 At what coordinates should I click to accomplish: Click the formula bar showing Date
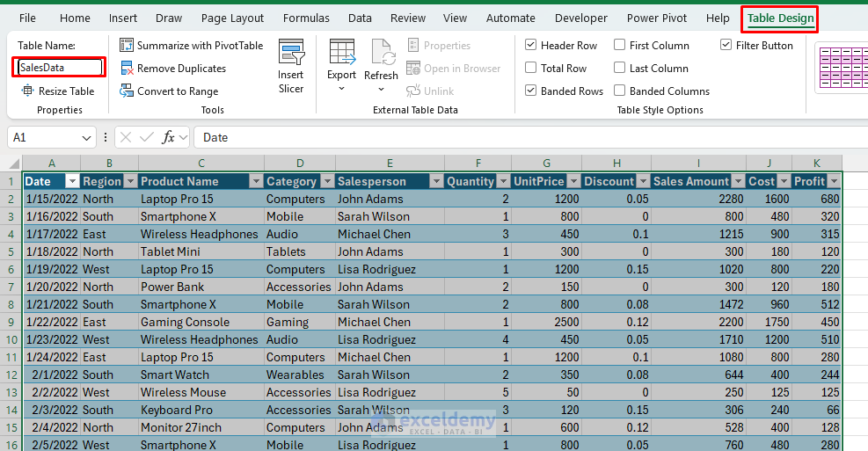[530, 137]
